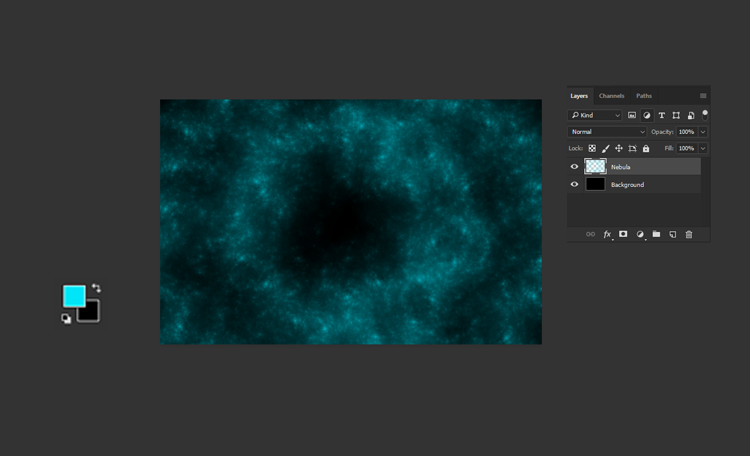
Task: Toggle lock transparent pixels
Action: coord(592,148)
